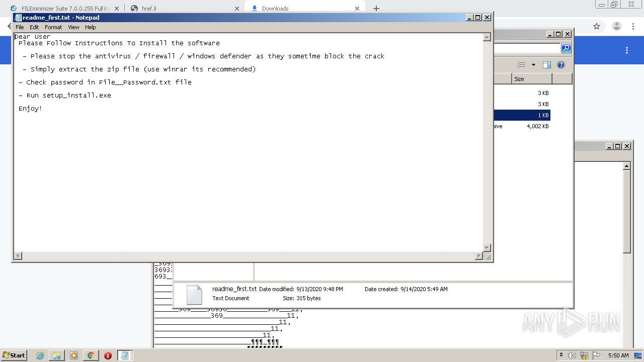Open Windows Explorer from the taskbar
Screen dimensions: 644x362
(x=57, y=355)
